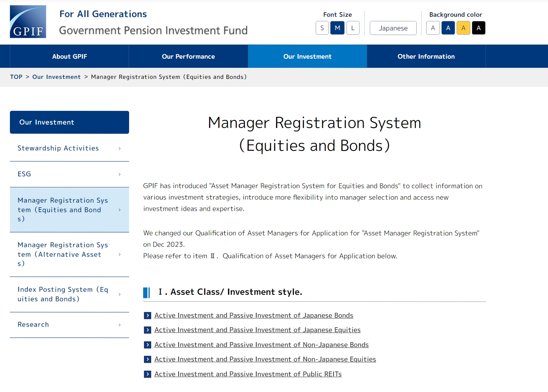Set font size to medium (M)
548x392 pixels.
click(337, 28)
